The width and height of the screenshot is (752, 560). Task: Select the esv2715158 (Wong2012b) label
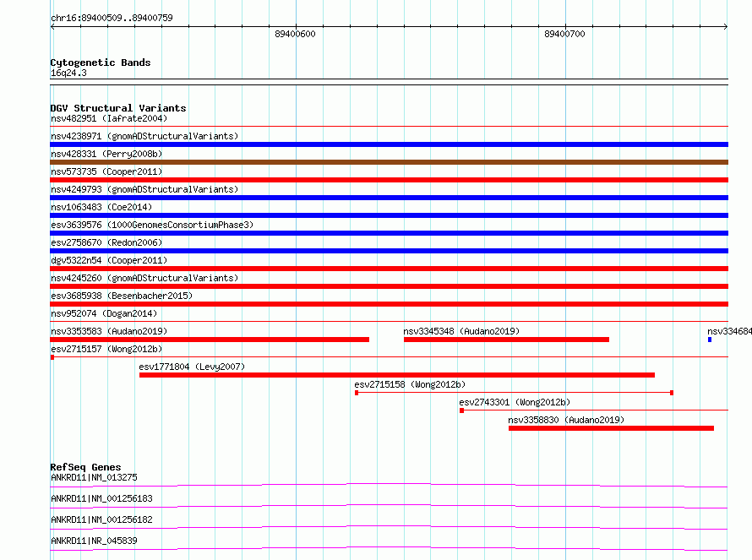pos(410,384)
